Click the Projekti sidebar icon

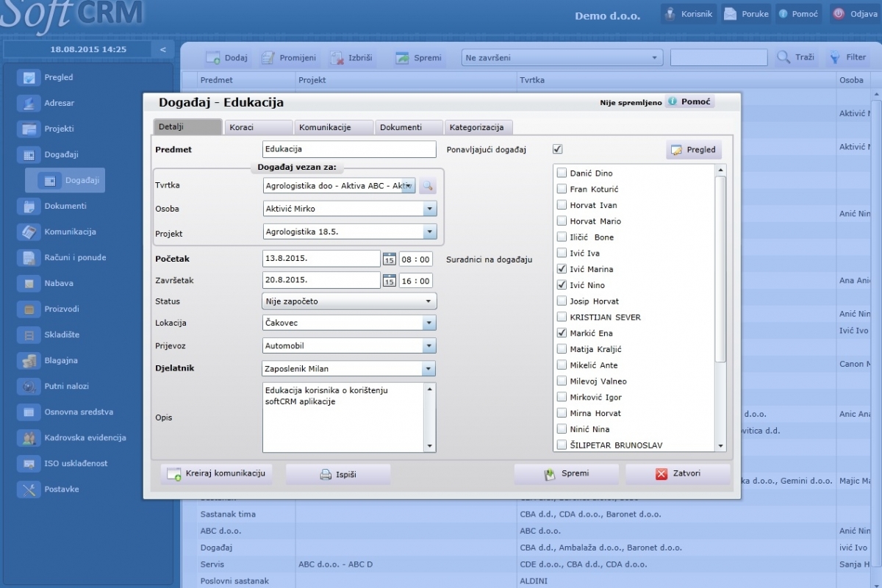(x=29, y=129)
